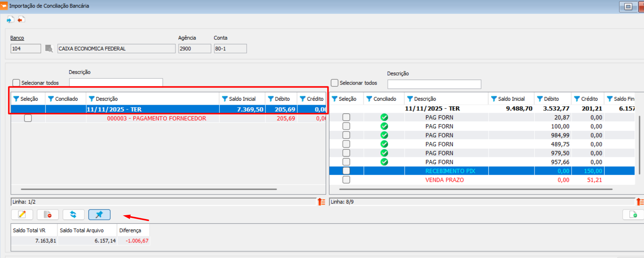Focus the left Descrição search field
The image size is (644, 258).
click(116, 83)
